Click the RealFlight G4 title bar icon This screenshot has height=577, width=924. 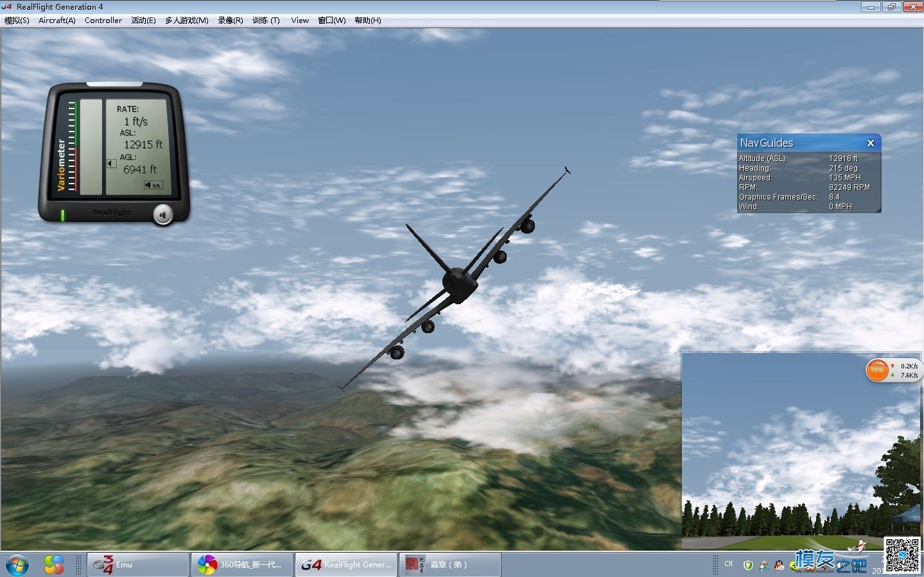pyautogui.click(x=7, y=6)
